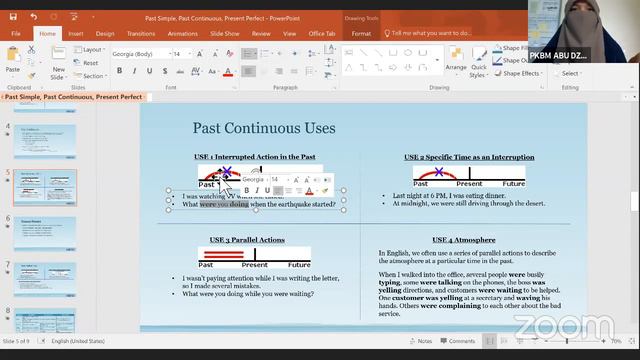Click the ribbon red font color button
This screenshot has height=360, width=640.
(228, 71)
